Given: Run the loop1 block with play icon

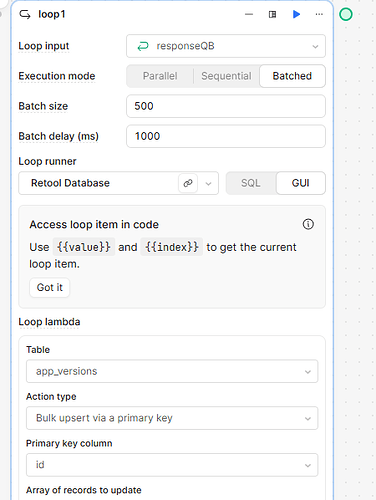Looking at the screenshot, I should tap(296, 14).
